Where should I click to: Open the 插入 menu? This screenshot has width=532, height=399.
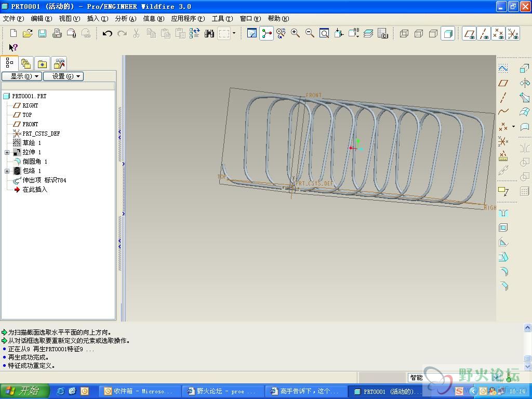tap(98, 19)
